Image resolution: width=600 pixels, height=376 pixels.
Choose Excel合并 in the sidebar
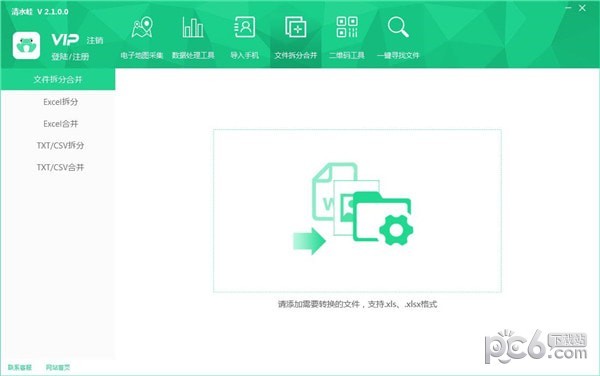tap(60, 124)
